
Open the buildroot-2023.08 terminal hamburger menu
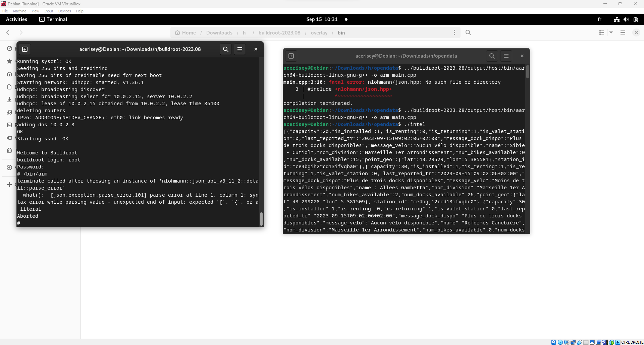click(240, 49)
